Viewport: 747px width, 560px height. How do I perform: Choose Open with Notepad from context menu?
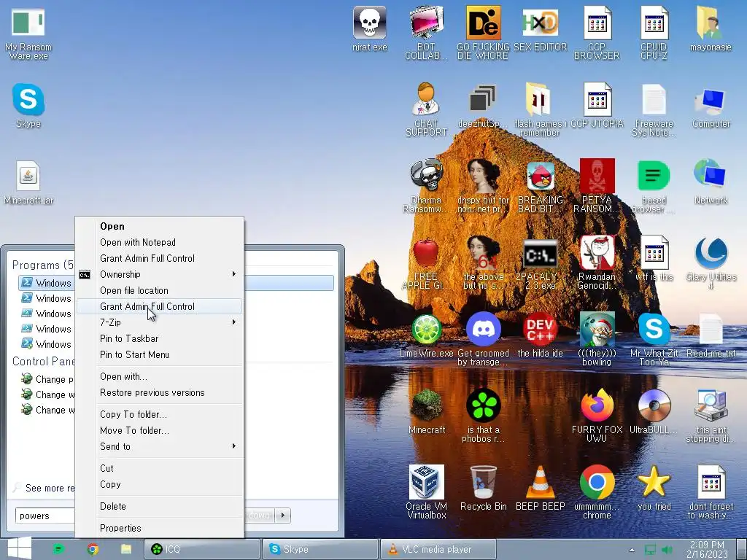(159, 242)
